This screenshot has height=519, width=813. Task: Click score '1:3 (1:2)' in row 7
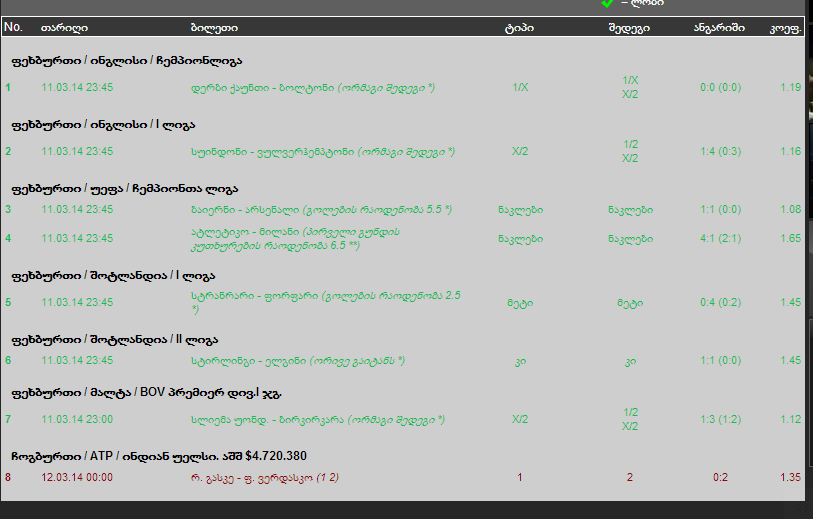720,419
